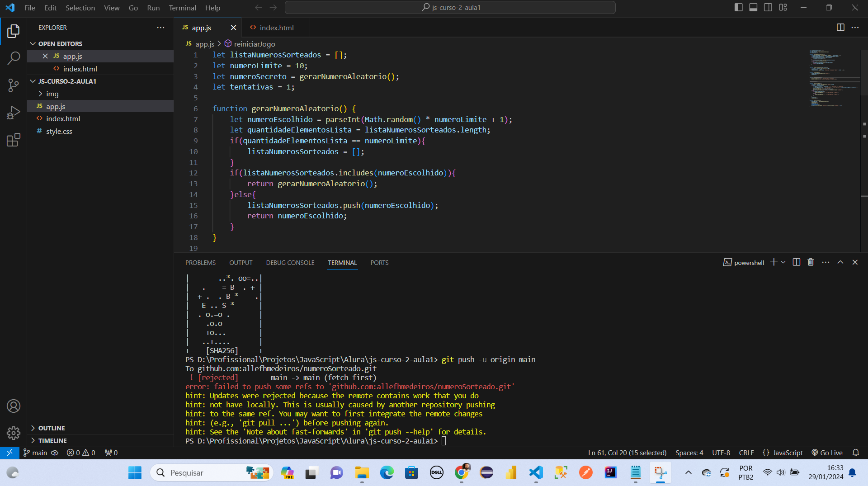Open the Run and Debug view
Image resolution: width=868 pixels, height=486 pixels.
click(14, 113)
